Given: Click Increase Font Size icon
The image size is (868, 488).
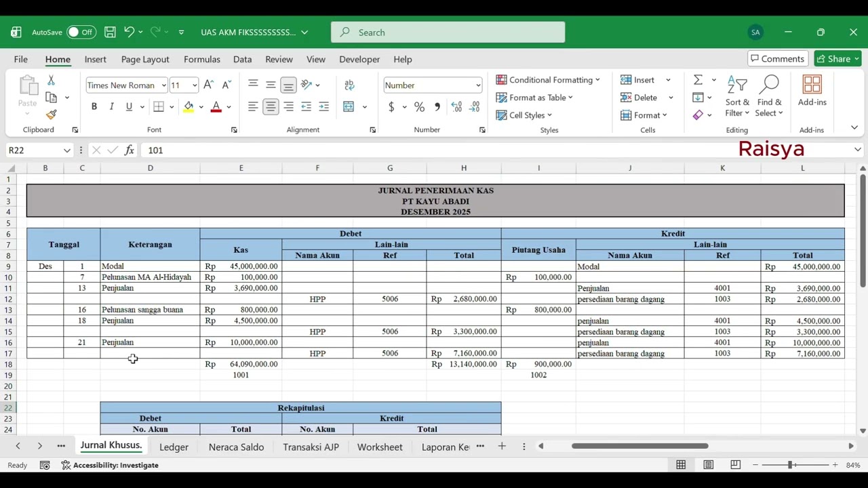Looking at the screenshot, I should coord(210,85).
